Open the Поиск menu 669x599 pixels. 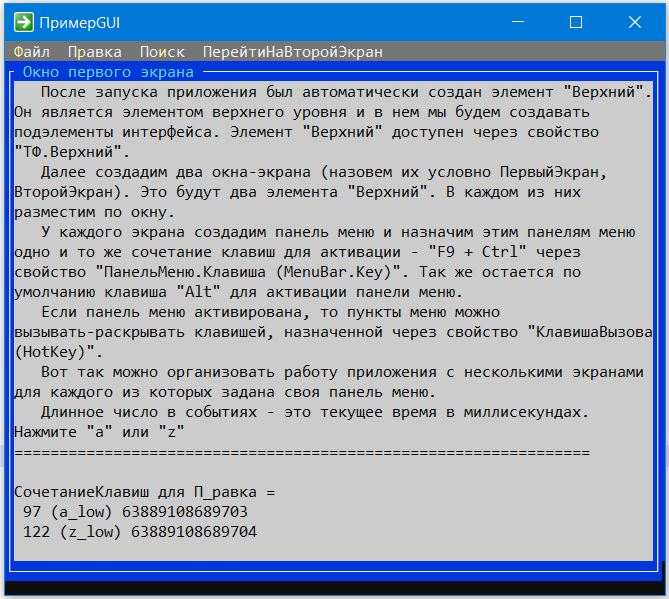(161, 51)
